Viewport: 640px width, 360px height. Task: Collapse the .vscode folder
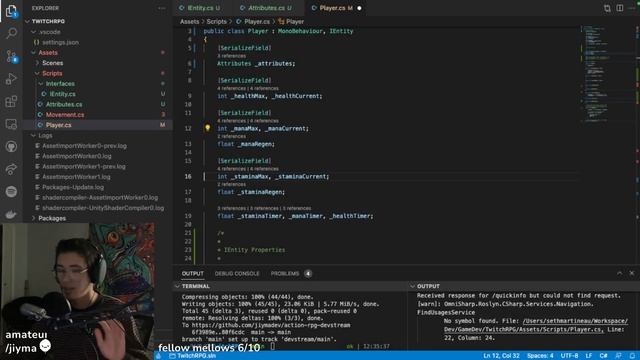click(33, 32)
